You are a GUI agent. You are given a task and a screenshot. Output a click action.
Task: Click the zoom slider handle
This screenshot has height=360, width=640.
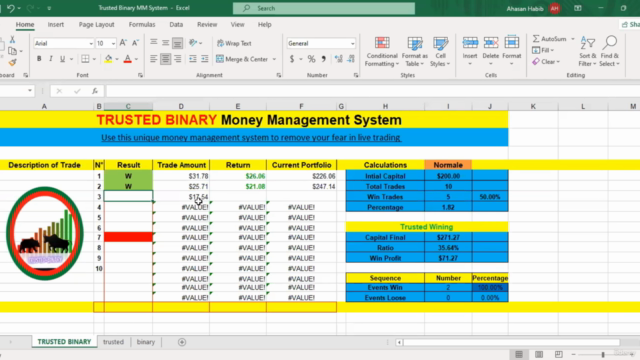pyautogui.click(x=603, y=355)
